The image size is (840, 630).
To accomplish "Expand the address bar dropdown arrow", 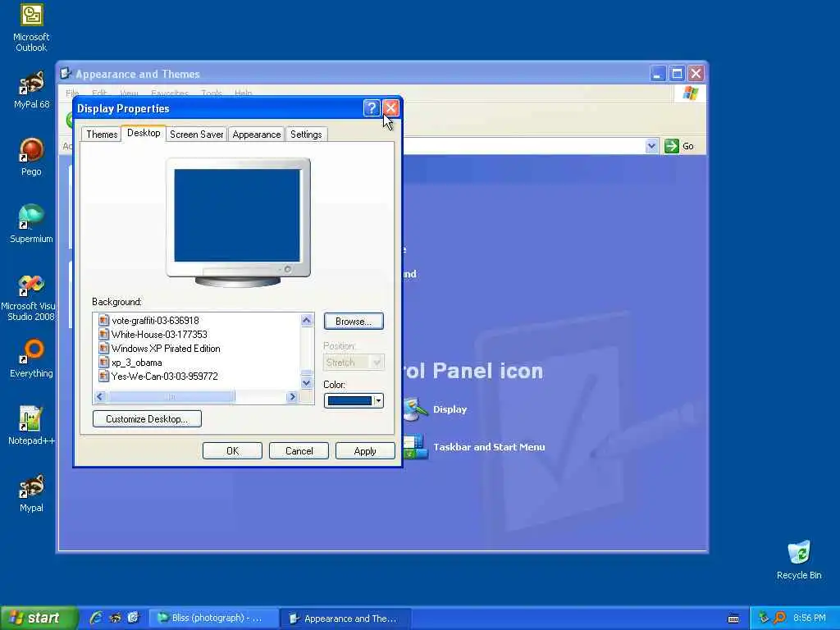I will coord(651,146).
